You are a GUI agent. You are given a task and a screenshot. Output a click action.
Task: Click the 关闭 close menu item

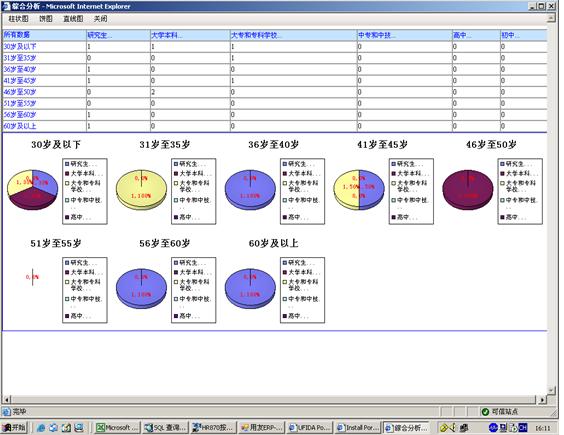pyautogui.click(x=100, y=19)
